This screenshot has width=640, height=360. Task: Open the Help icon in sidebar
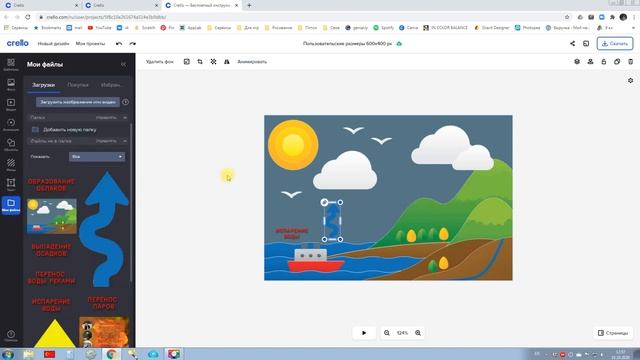pyautogui.click(x=11, y=336)
